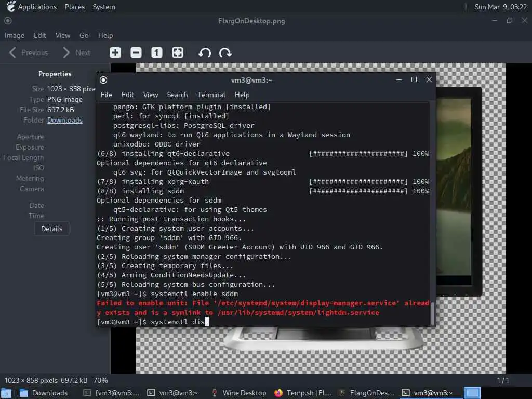
Task: Open the terminal Edit menu
Action: coord(128,95)
